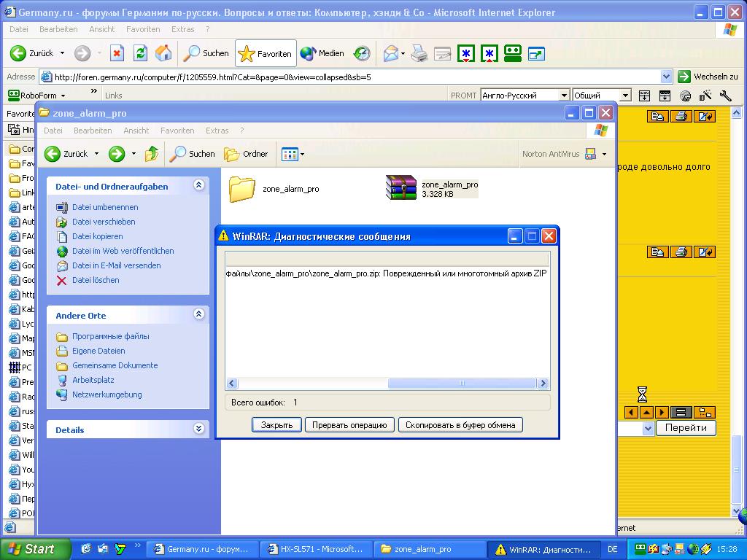Open the PROMT Англо-Русский direction dropdown
The width and height of the screenshot is (747, 560).
pos(564,96)
